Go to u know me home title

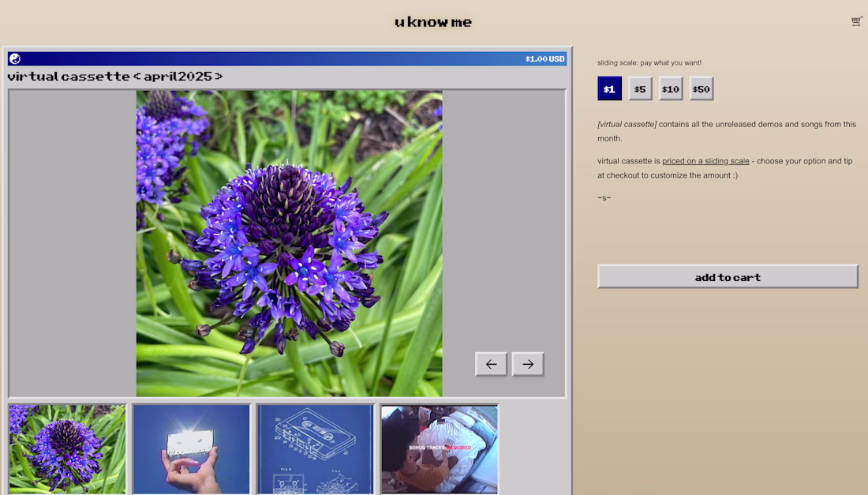(x=433, y=22)
